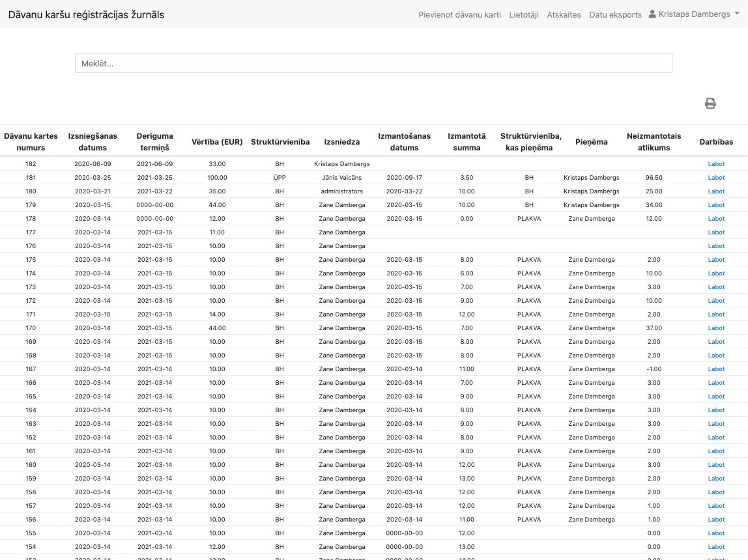This screenshot has width=748, height=560.
Task: Click the Izsniegšanas datums column header
Action: pyautogui.click(x=93, y=142)
